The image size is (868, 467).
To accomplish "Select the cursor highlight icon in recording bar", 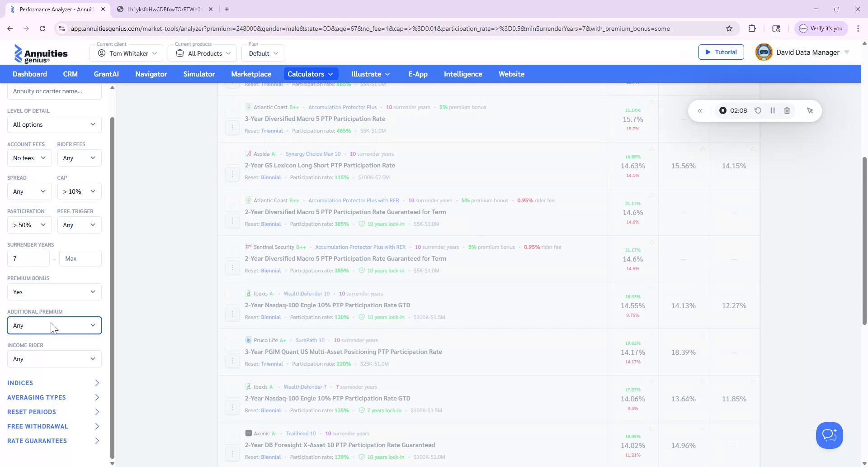I will click(810, 110).
